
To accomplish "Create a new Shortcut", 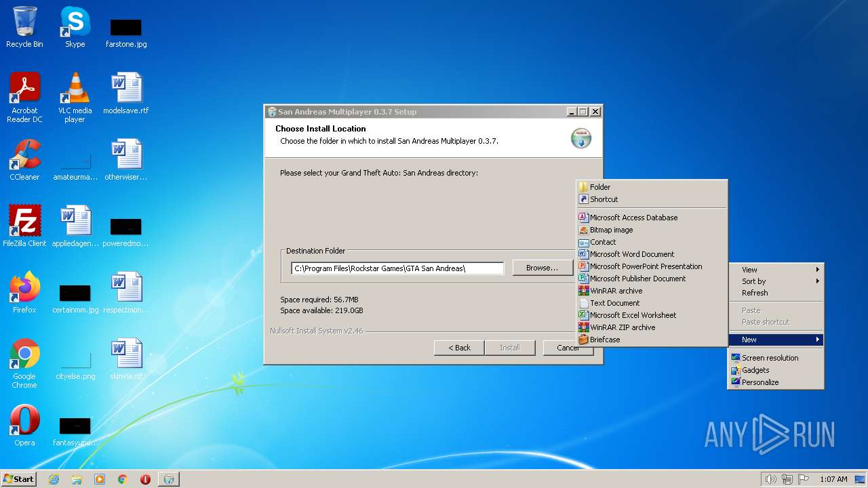I will [652, 199].
